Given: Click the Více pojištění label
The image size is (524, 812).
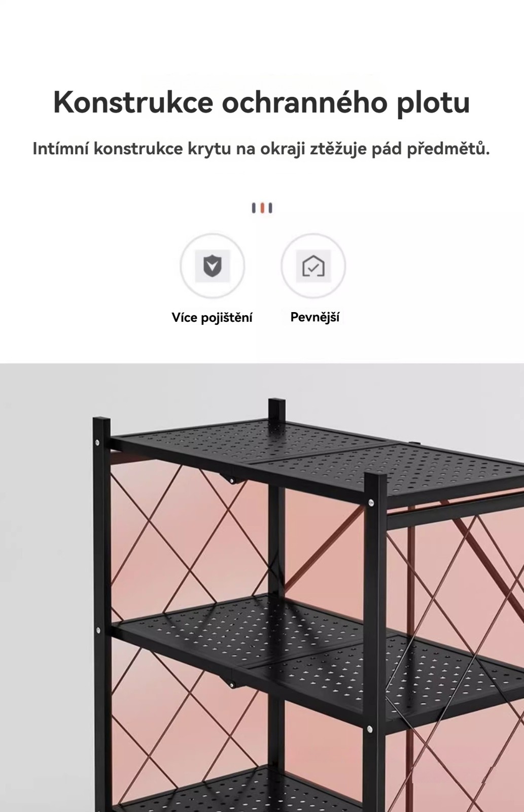Looking at the screenshot, I should (x=212, y=318).
